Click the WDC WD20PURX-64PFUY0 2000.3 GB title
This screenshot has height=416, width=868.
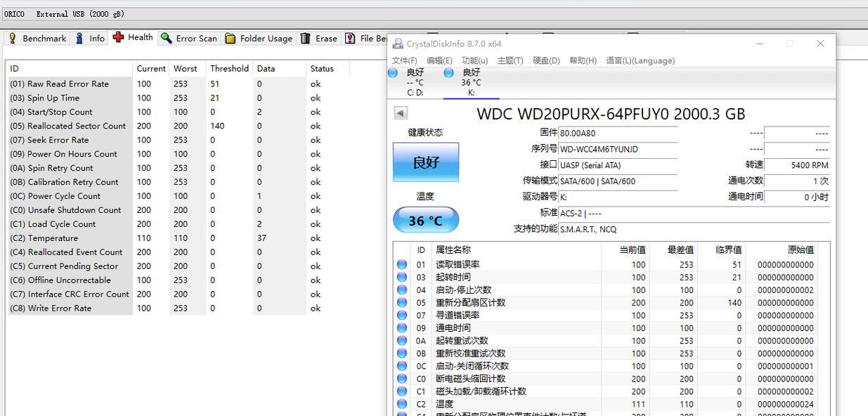pos(611,114)
